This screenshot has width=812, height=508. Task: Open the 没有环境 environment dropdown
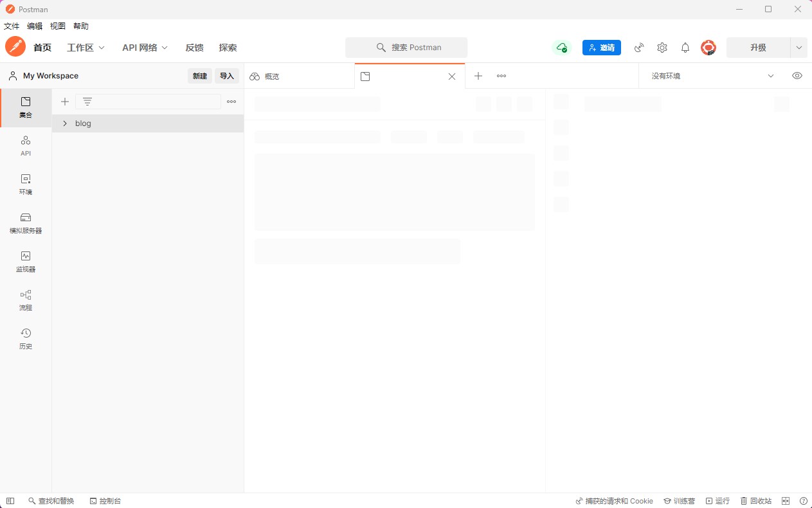pos(712,76)
